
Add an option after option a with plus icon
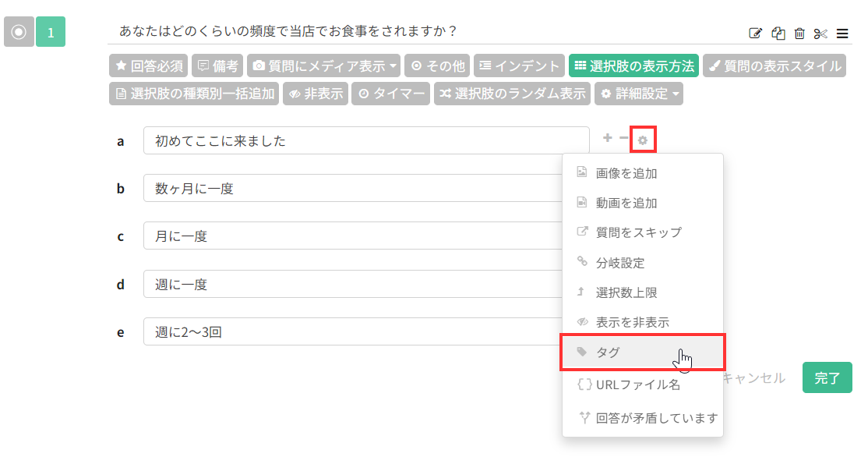pos(607,138)
